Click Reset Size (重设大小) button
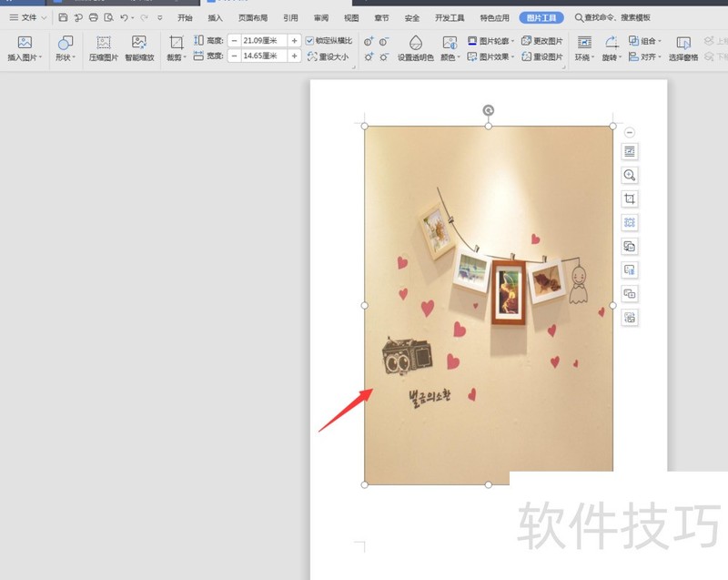 pyautogui.click(x=328, y=56)
